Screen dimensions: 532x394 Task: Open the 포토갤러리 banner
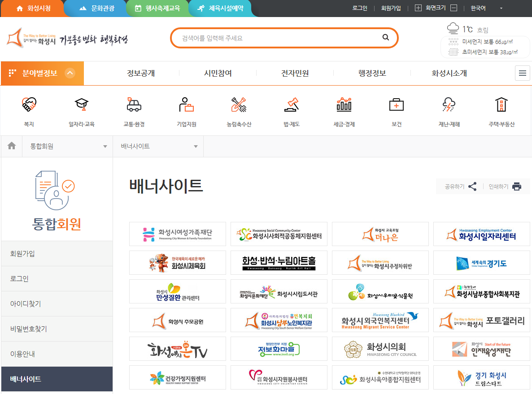coord(482,320)
